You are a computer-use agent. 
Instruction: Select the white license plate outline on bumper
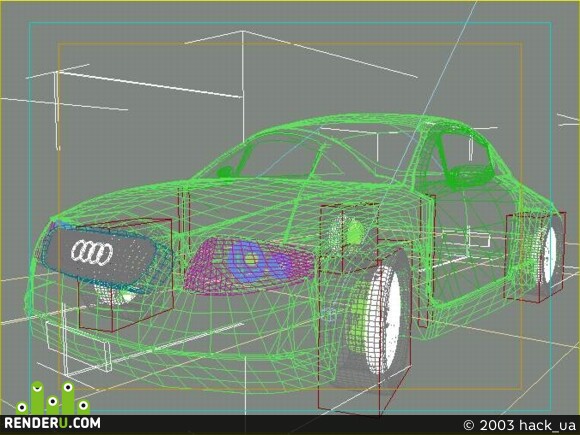click(78, 345)
